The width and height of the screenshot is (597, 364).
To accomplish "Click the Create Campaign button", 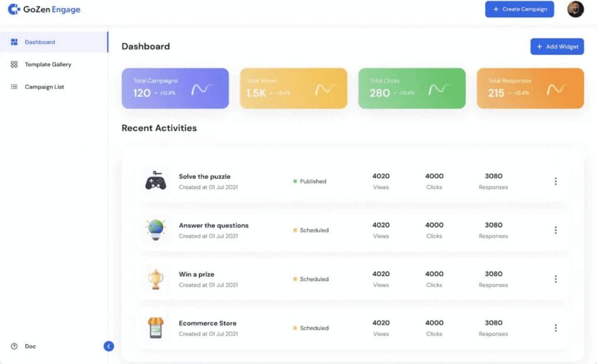I will click(x=519, y=9).
